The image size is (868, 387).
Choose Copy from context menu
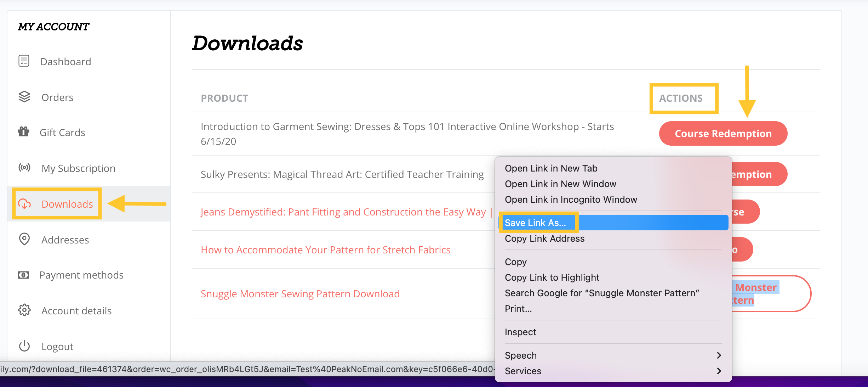click(x=613, y=262)
